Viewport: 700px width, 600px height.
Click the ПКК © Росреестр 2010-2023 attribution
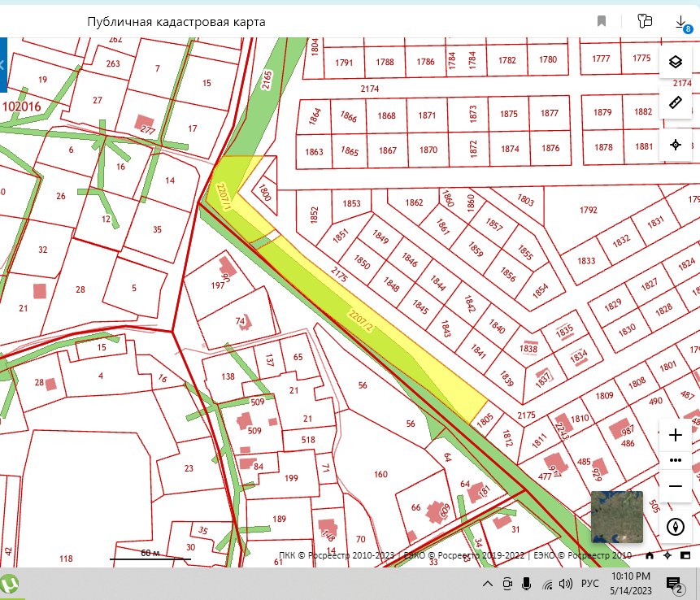pyautogui.click(x=337, y=555)
